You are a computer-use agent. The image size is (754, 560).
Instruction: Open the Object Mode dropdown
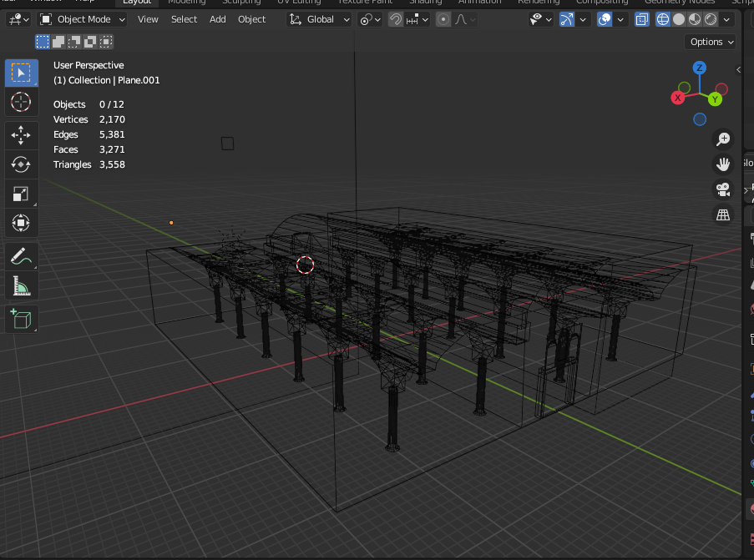tap(83, 19)
